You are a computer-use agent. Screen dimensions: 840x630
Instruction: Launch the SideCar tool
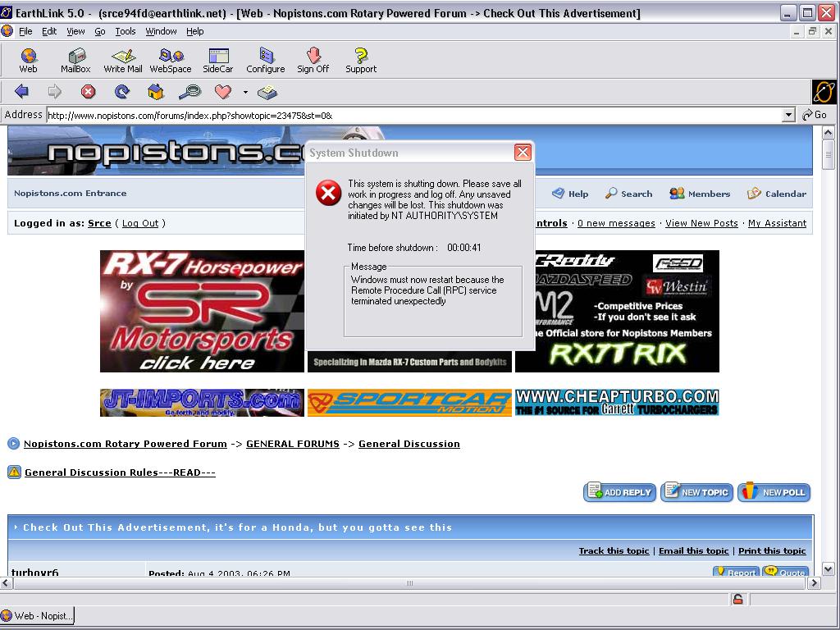(x=218, y=60)
